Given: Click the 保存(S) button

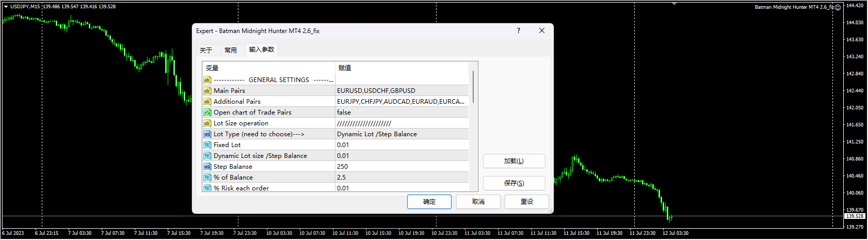Looking at the screenshot, I should (514, 183).
